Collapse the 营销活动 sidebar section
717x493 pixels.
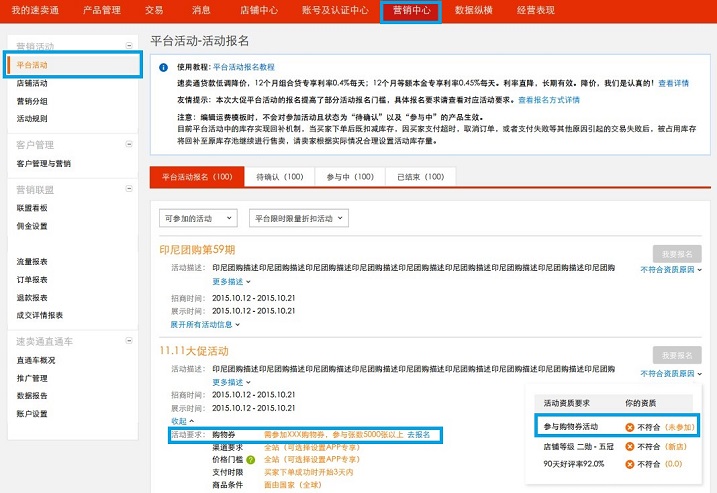pos(129,45)
